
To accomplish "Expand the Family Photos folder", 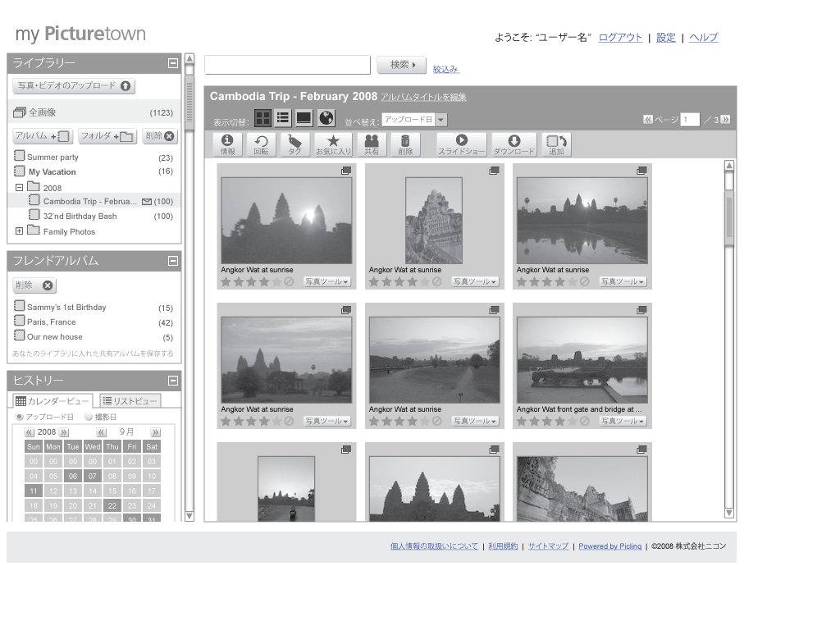I will [x=20, y=231].
